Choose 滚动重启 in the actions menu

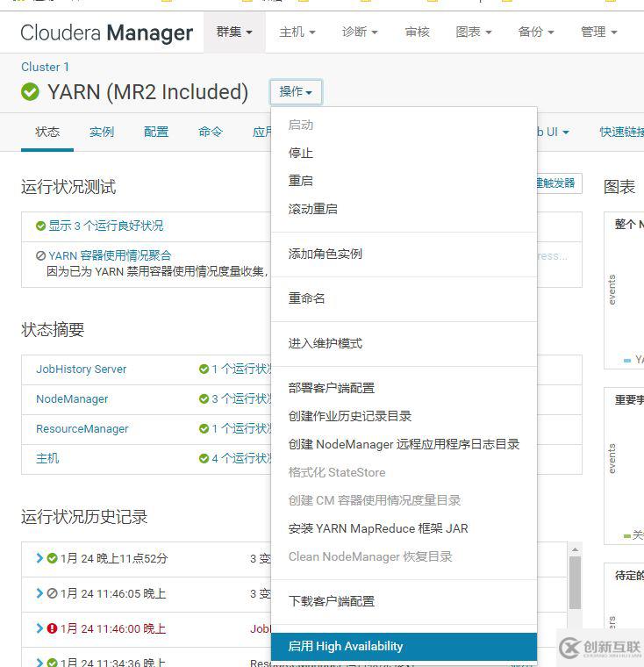coord(404,209)
